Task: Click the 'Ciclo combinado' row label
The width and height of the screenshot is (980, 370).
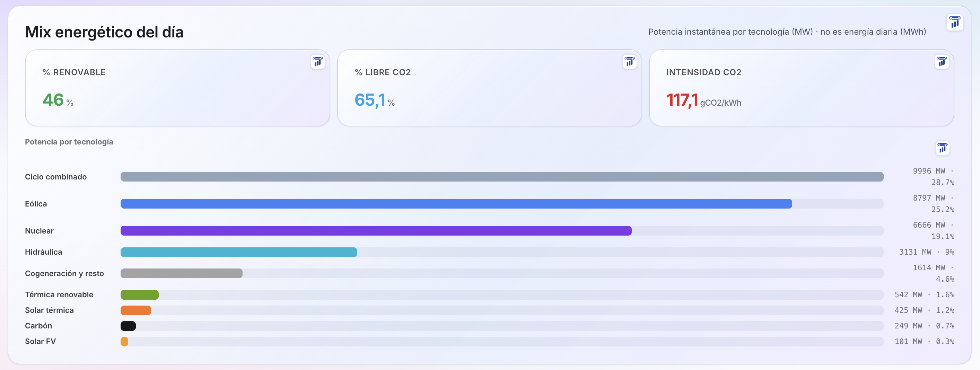Action: (56, 177)
